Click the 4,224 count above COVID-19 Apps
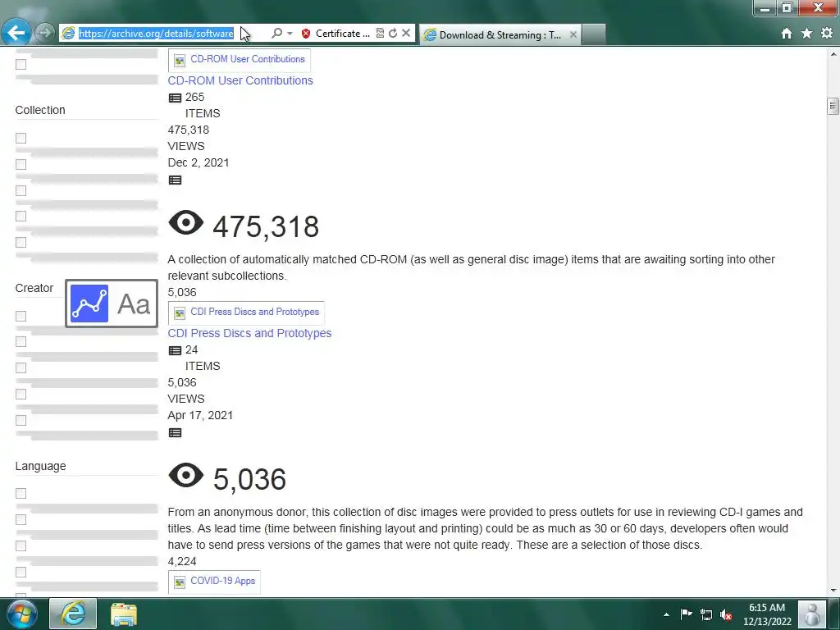The width and height of the screenshot is (840, 630). click(182, 561)
